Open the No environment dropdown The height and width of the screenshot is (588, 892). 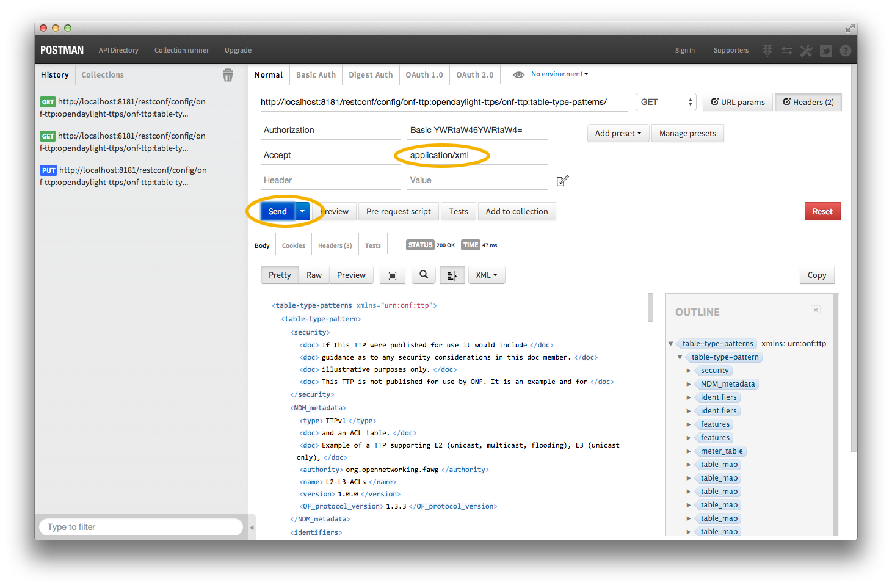(x=560, y=74)
